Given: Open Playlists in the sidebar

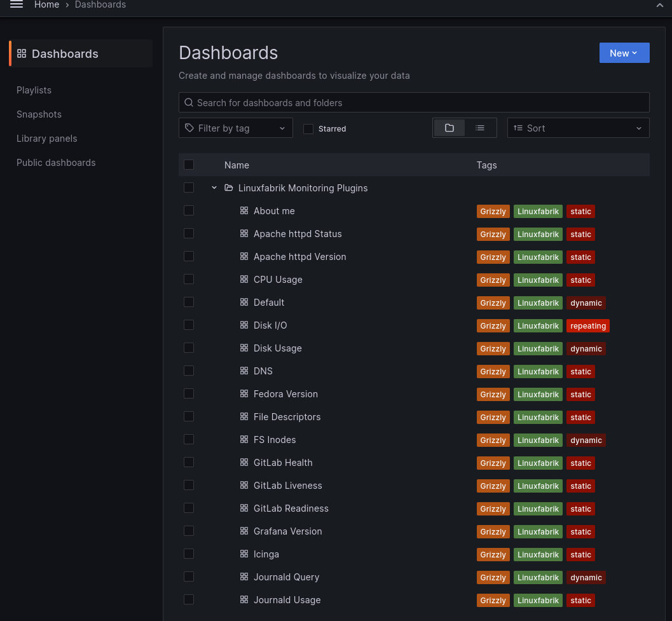Looking at the screenshot, I should (x=34, y=90).
